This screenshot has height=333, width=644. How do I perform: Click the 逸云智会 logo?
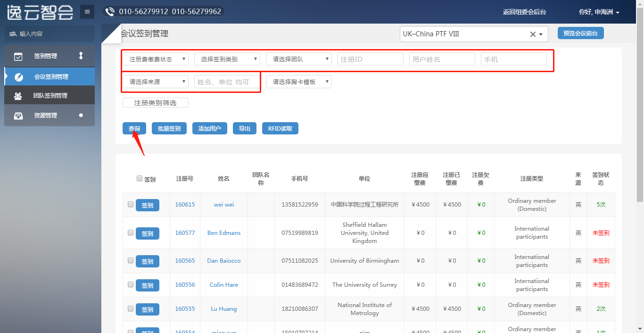[x=40, y=12]
